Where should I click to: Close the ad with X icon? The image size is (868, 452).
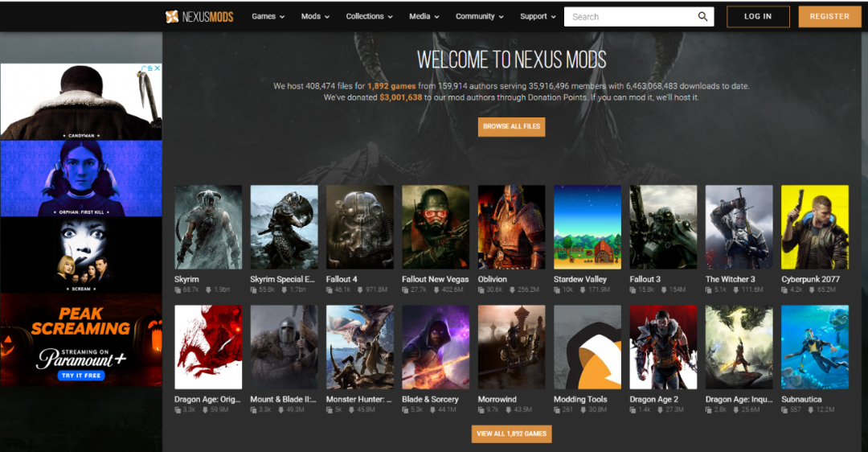click(x=158, y=68)
